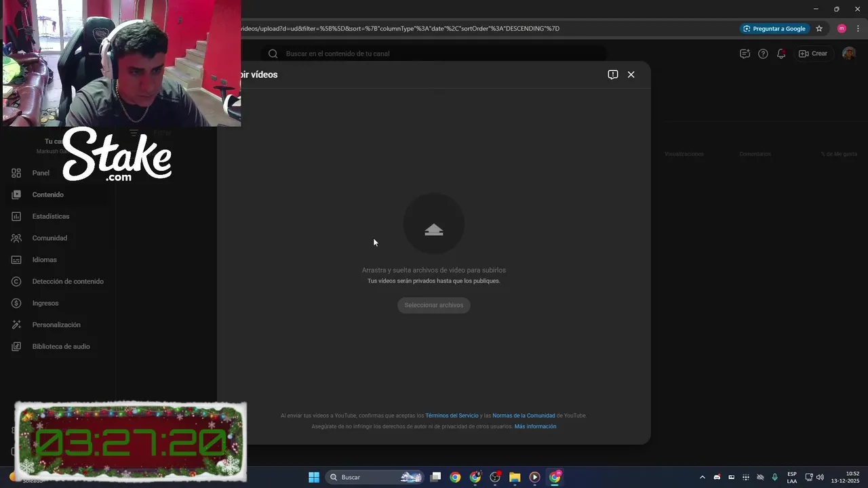Open Task View from the taskbar

coord(436,477)
